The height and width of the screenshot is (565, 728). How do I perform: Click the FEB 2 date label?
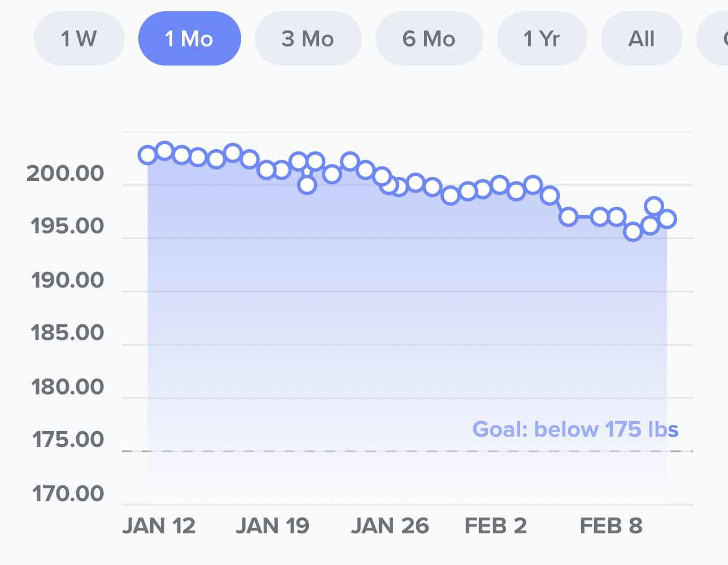495,526
